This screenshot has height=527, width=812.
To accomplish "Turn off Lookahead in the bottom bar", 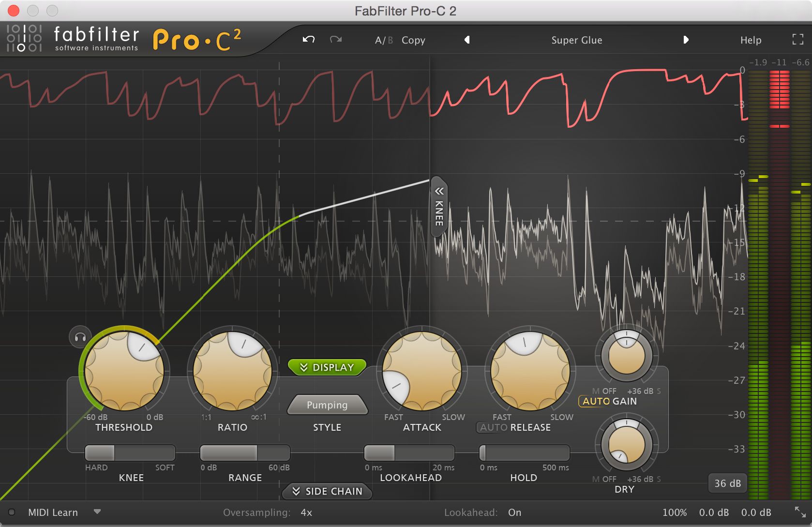I will point(514,512).
